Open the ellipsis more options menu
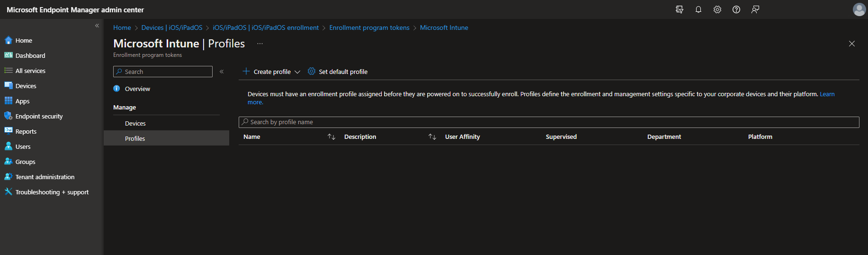The height and width of the screenshot is (255, 868). (260, 44)
